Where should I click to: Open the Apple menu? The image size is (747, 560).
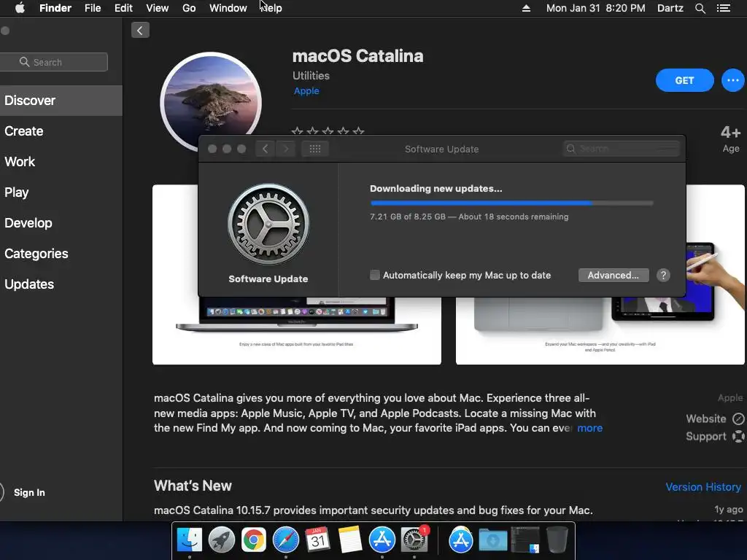(x=20, y=8)
